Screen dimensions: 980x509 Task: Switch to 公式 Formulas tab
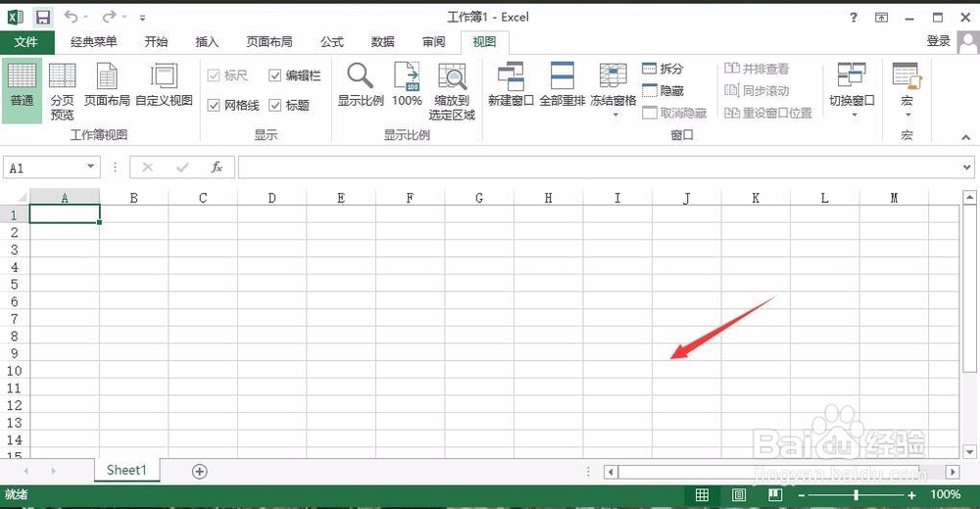point(332,42)
